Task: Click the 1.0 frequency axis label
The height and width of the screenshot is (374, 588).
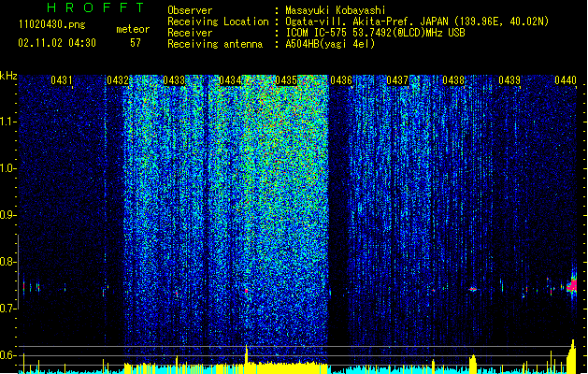Action: coord(7,168)
